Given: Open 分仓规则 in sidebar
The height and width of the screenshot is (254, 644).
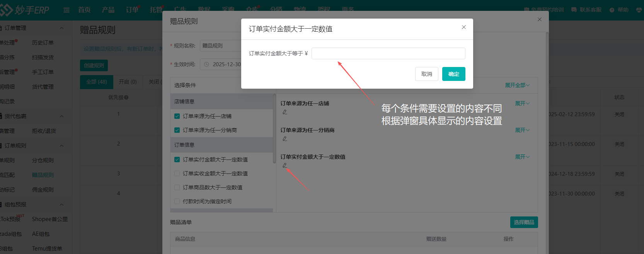Looking at the screenshot, I should pyautogui.click(x=43, y=160).
